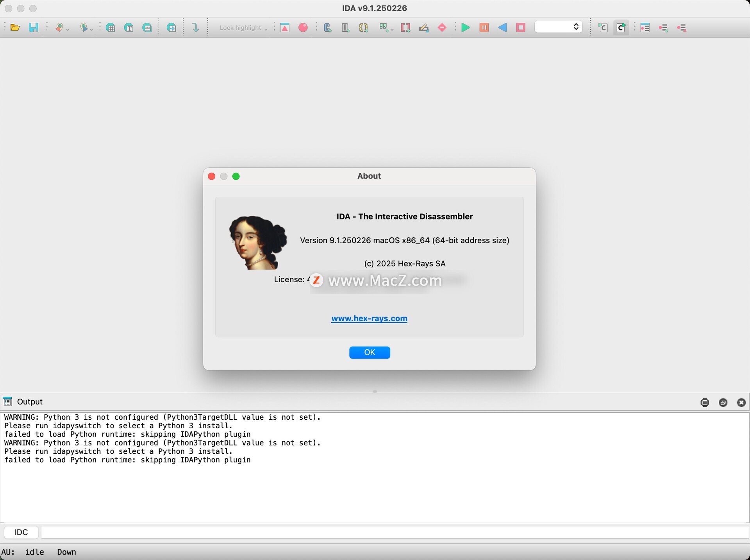Click the add breakpoint list icon
Image resolution: width=750 pixels, height=560 pixels.
pos(663,28)
